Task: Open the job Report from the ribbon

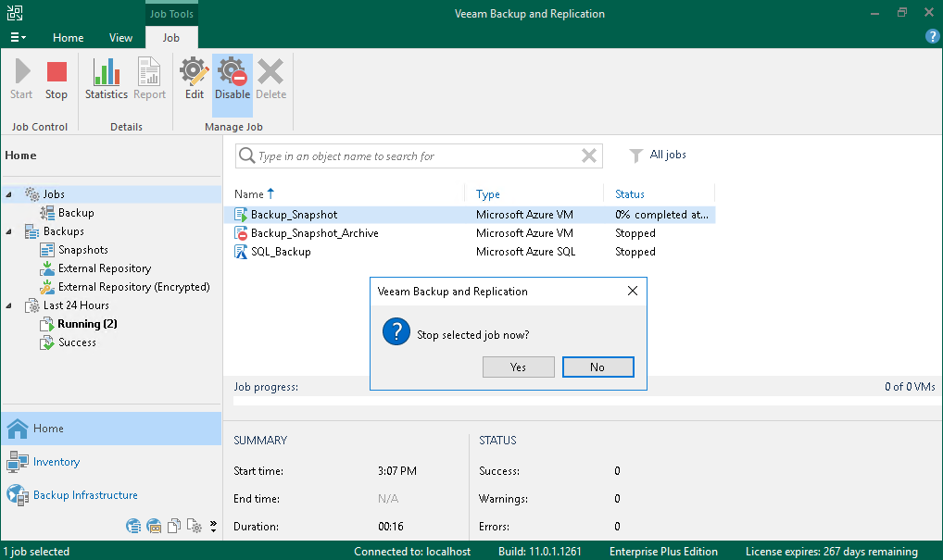Action: click(x=149, y=79)
